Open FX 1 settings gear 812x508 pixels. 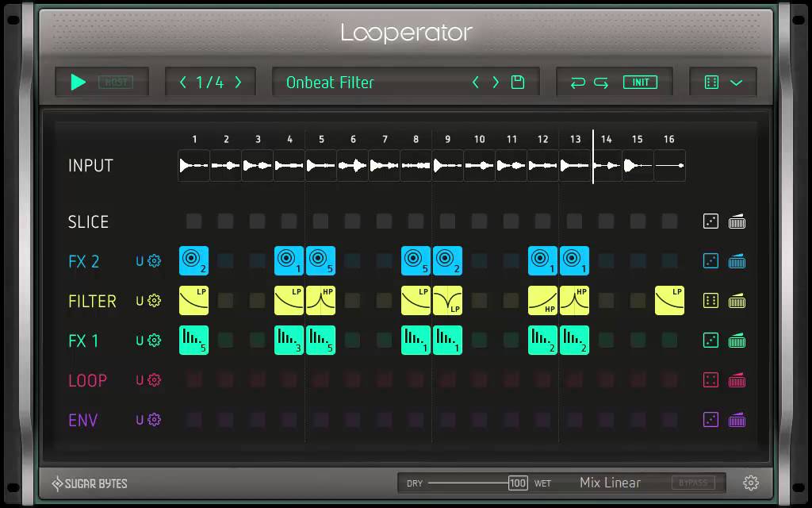[155, 340]
